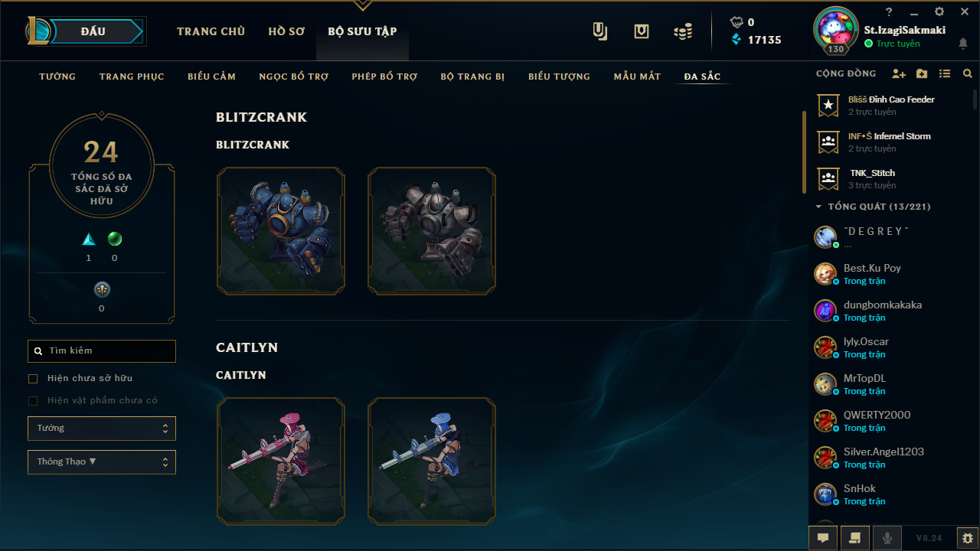This screenshot has width=980, height=551.
Task: Go to the "Hồ Sơ" menu
Action: coord(286,31)
